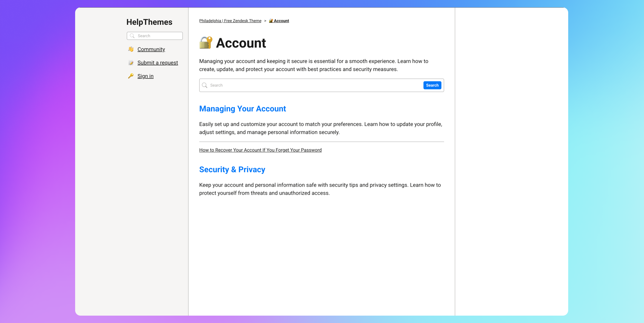
Task: Click the small lock icon in breadcrumb
Action: pyautogui.click(x=271, y=21)
